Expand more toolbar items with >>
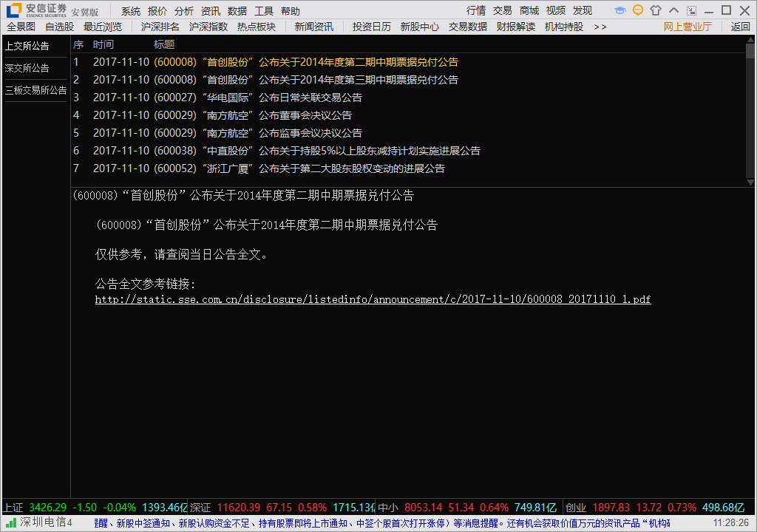Screen dimensions: 757x532 pyautogui.click(x=600, y=27)
